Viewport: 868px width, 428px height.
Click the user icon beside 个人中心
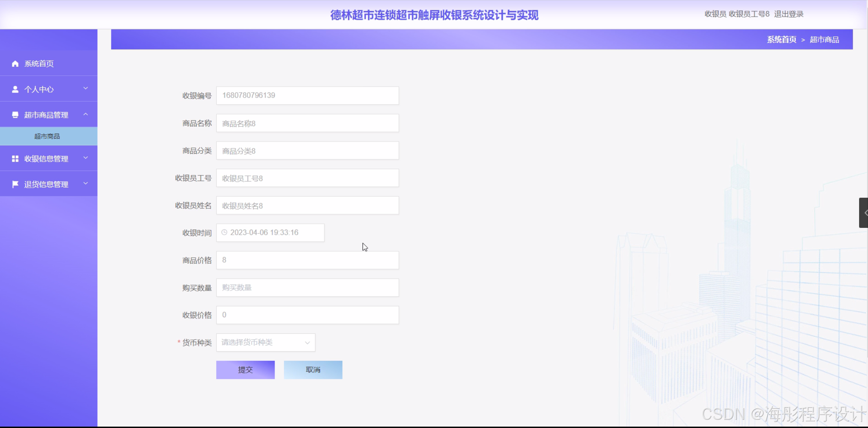(15, 89)
